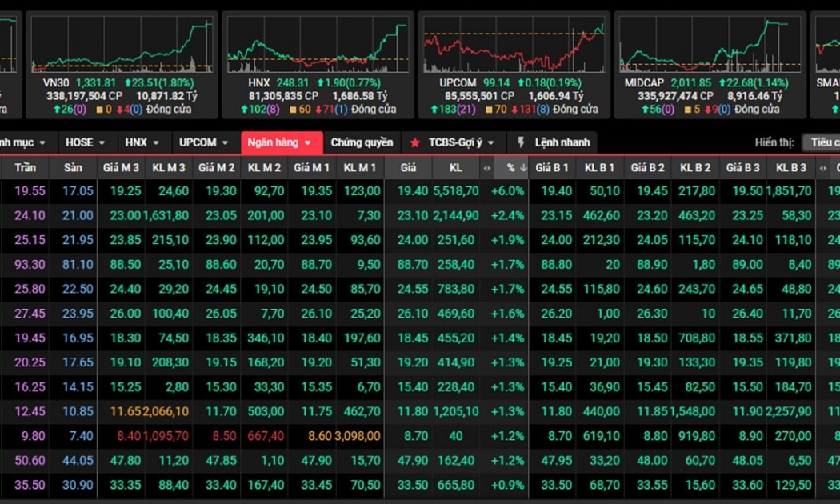Click the red star icon beside TCBS-Gợi ý
Screen dimensions: 840x504
(414, 142)
